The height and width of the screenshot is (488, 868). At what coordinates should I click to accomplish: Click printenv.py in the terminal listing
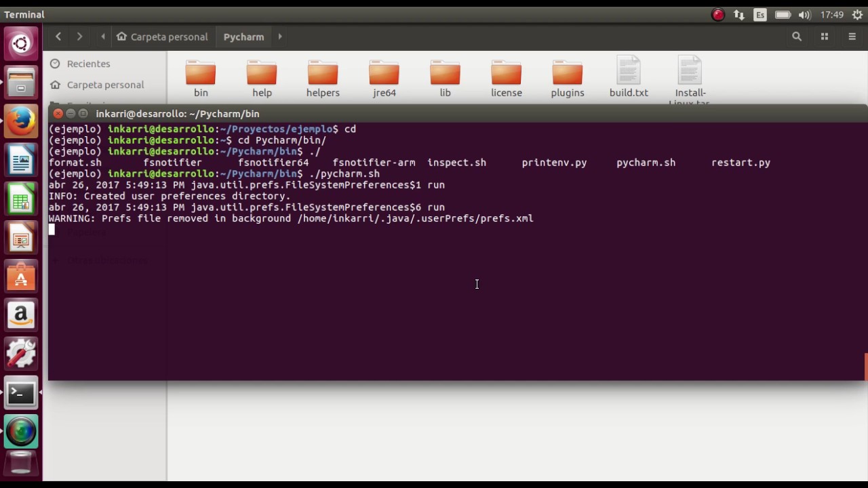tap(554, 163)
